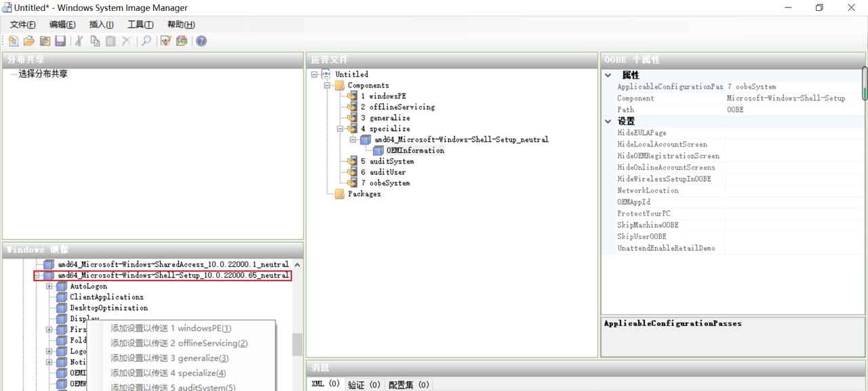
Task: Switch to the 验证 (0) tab
Action: tap(364, 385)
